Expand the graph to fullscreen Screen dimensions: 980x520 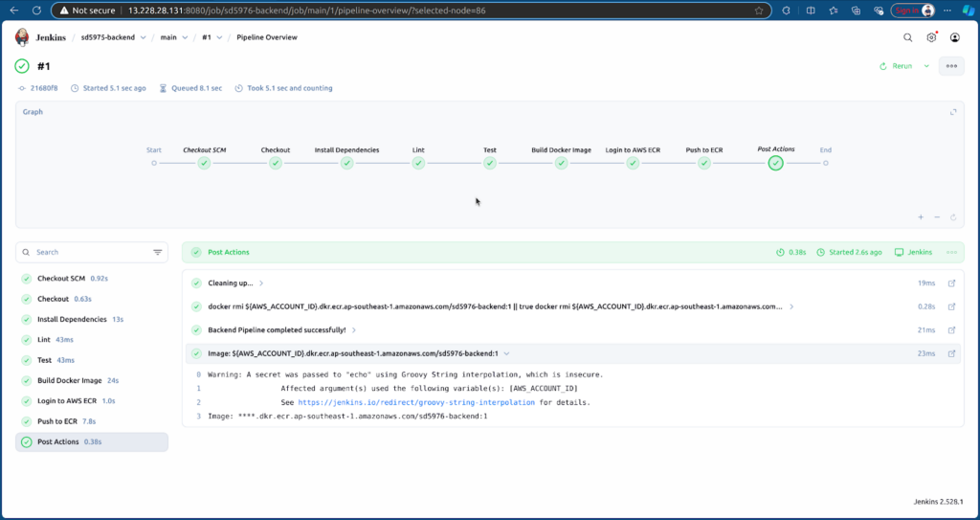point(952,112)
